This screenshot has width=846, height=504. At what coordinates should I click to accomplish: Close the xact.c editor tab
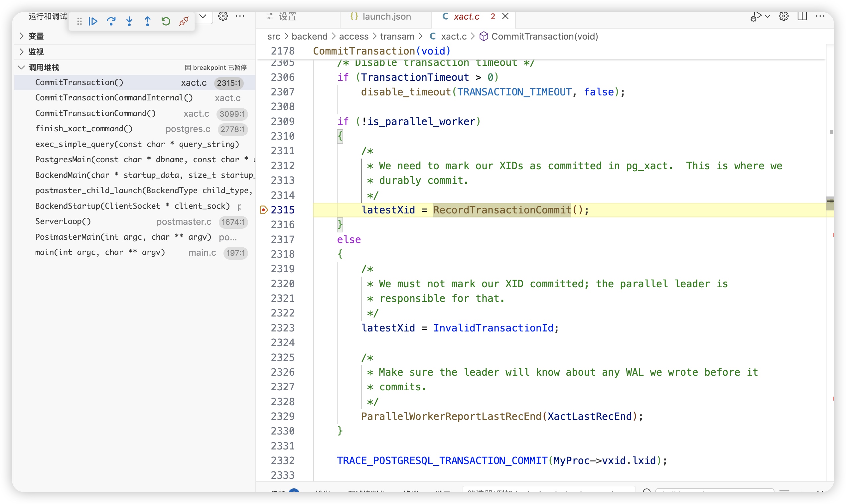505,16
